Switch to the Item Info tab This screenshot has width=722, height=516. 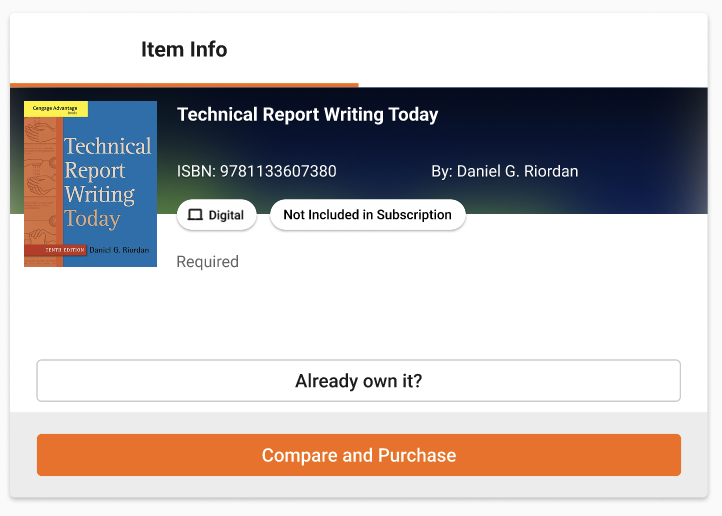(184, 49)
